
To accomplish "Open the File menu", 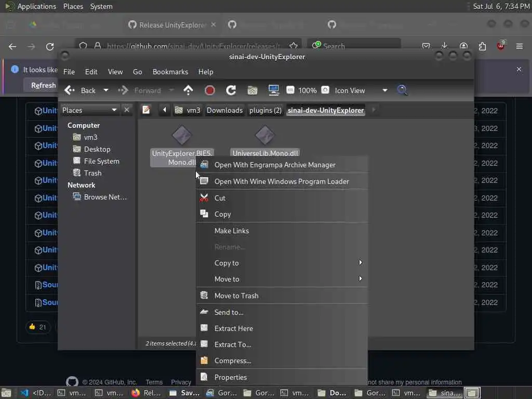I will (69, 72).
